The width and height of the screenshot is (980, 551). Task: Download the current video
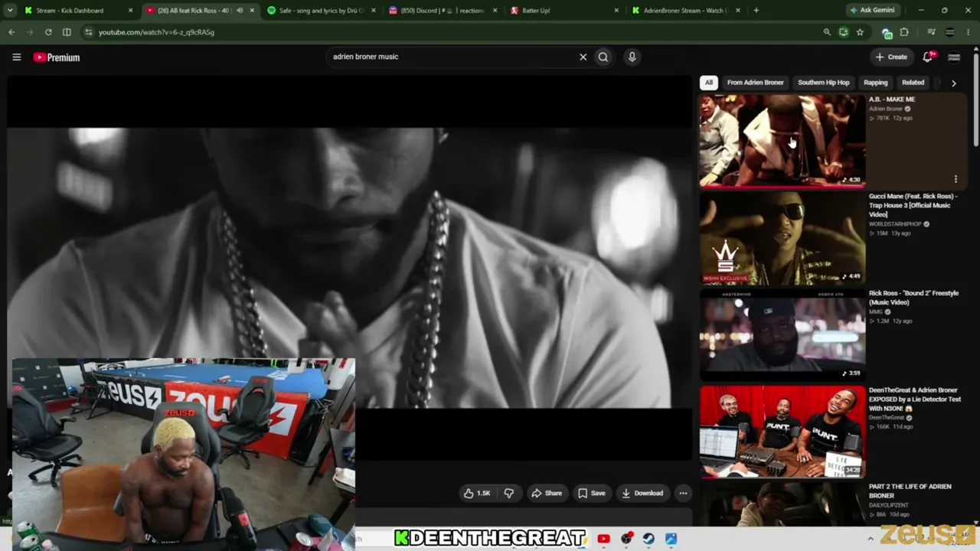pyautogui.click(x=642, y=494)
